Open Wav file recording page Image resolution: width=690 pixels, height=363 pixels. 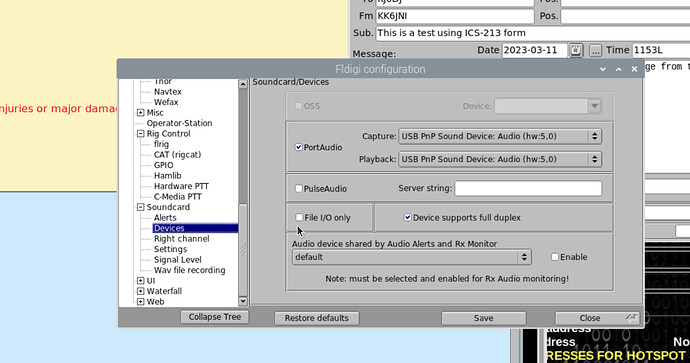[x=189, y=270]
